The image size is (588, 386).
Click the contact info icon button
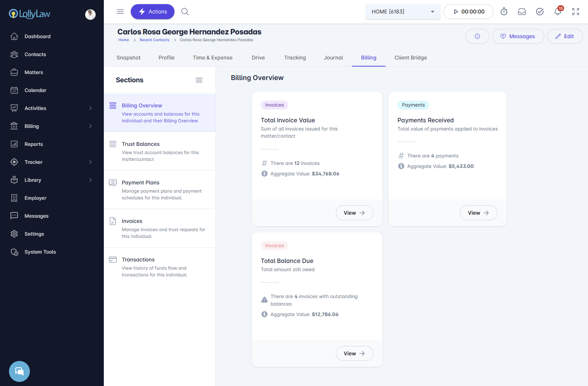coord(477,36)
